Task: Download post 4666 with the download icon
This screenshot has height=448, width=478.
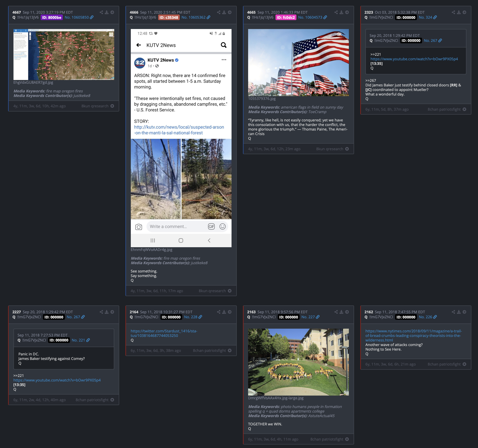Action: pyautogui.click(x=224, y=12)
